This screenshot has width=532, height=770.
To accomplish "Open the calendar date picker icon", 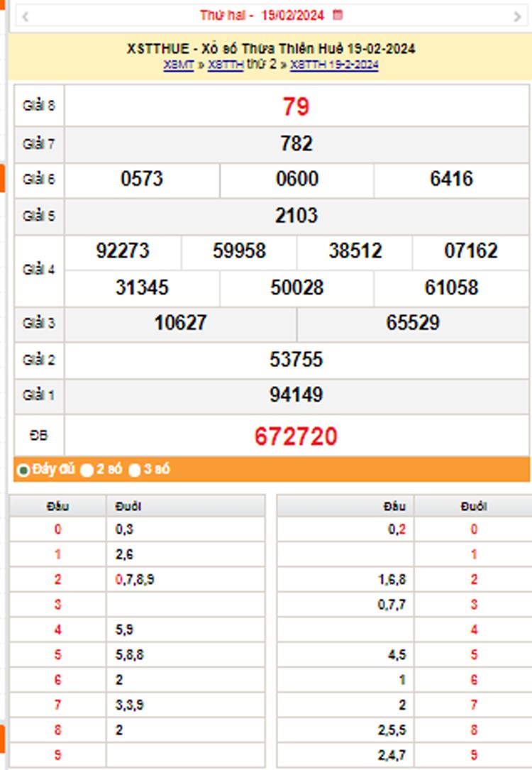I will click(x=338, y=15).
